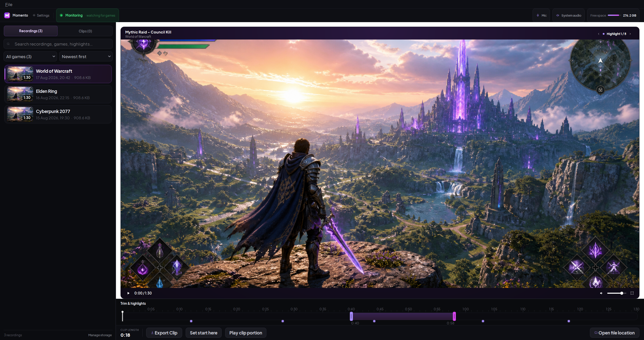Click the clip end trim handle at 0:58

coord(454,316)
